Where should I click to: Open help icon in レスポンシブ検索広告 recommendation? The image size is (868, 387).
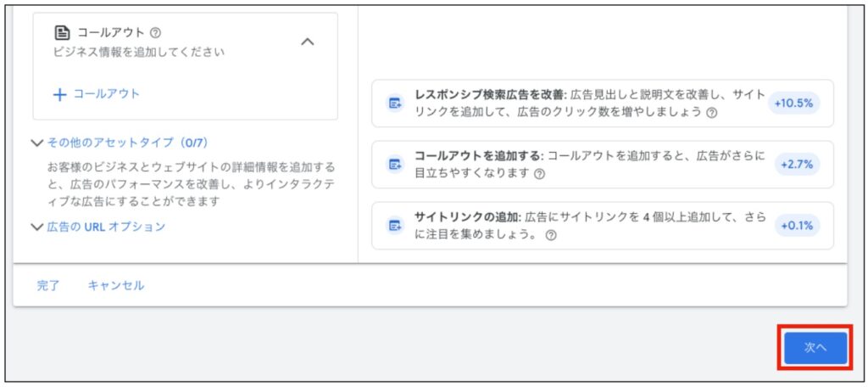[x=711, y=112]
